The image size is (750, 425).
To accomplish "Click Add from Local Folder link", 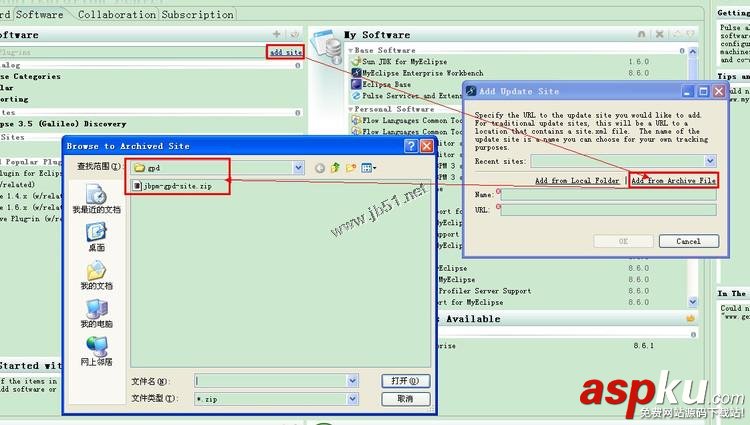I will pyautogui.click(x=577, y=180).
